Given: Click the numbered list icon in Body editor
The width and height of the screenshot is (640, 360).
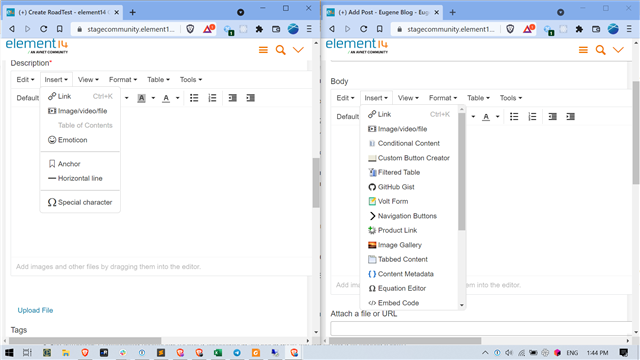Looking at the screenshot, I should click(x=532, y=117).
